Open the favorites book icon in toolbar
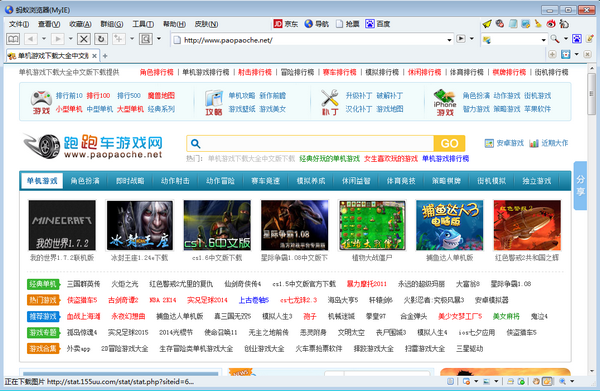This screenshot has width=600, height=391. [13, 39]
